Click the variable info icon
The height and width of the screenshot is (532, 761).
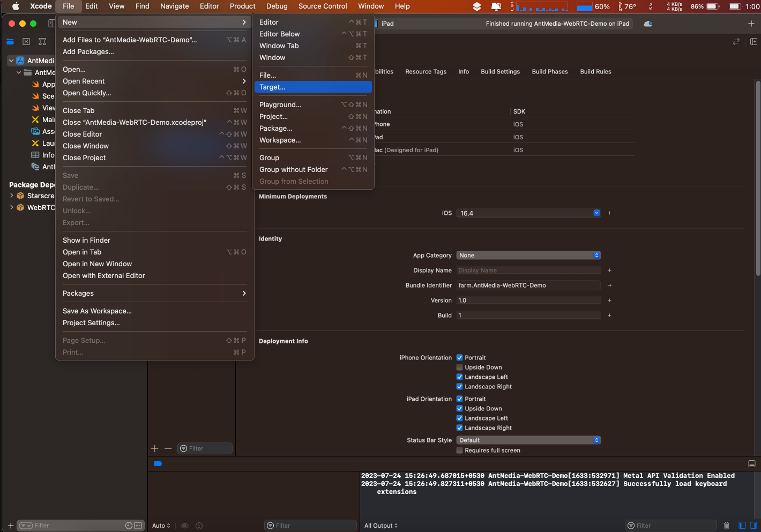coord(199,526)
